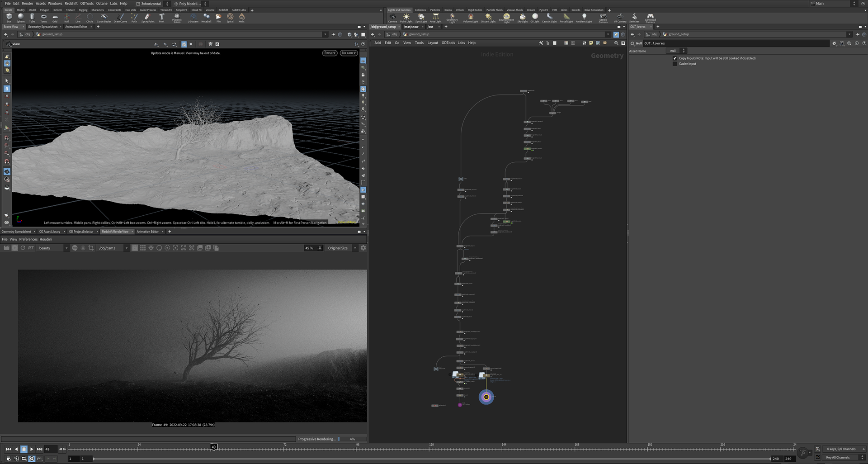Open the Key All Channels dropdown
This screenshot has width=868, height=464.
click(x=844, y=458)
